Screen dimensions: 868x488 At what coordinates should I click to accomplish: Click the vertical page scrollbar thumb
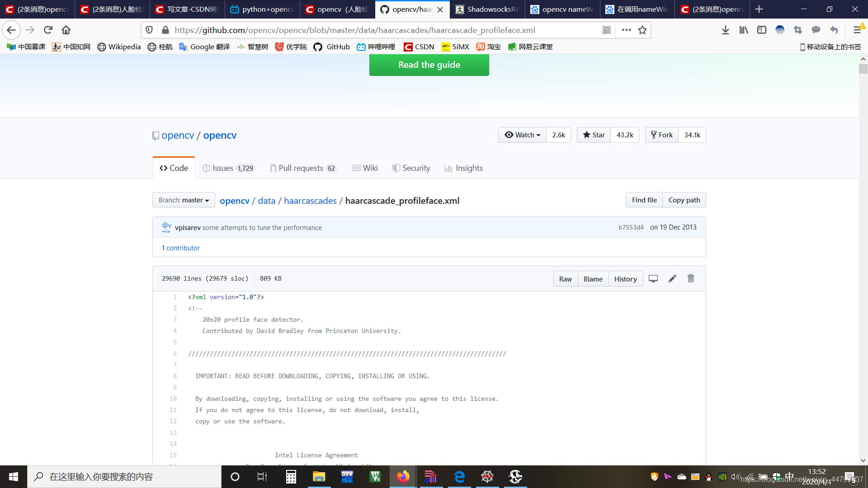click(x=863, y=69)
